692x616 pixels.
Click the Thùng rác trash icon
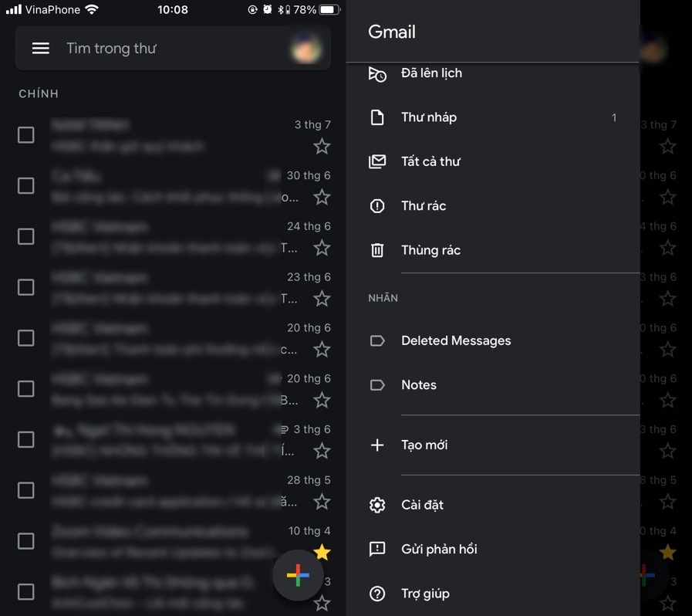[x=377, y=250]
